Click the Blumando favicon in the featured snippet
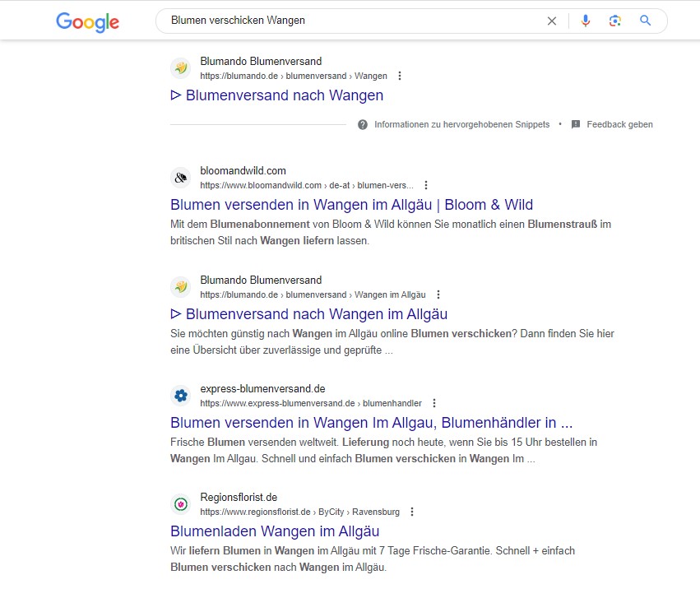This screenshot has height=598, width=700. 180,68
